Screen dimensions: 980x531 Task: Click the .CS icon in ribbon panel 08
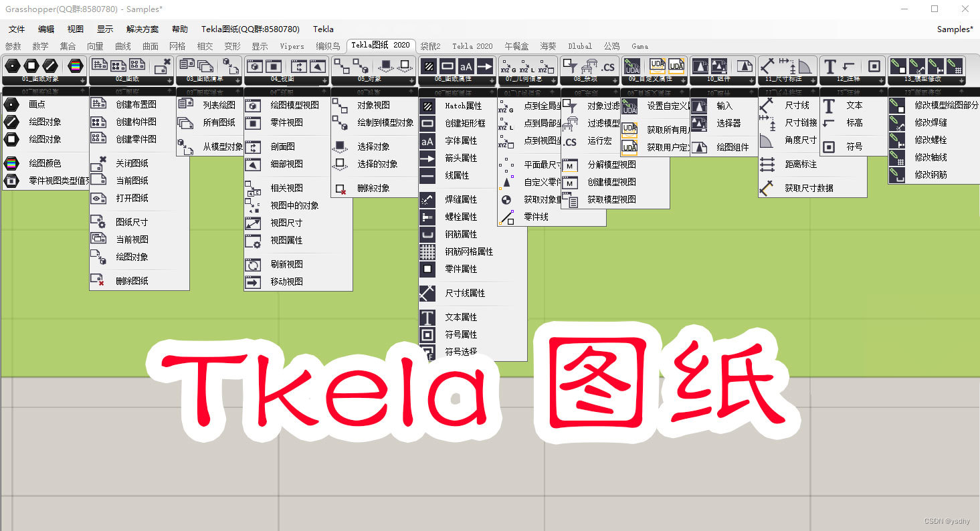(x=607, y=66)
